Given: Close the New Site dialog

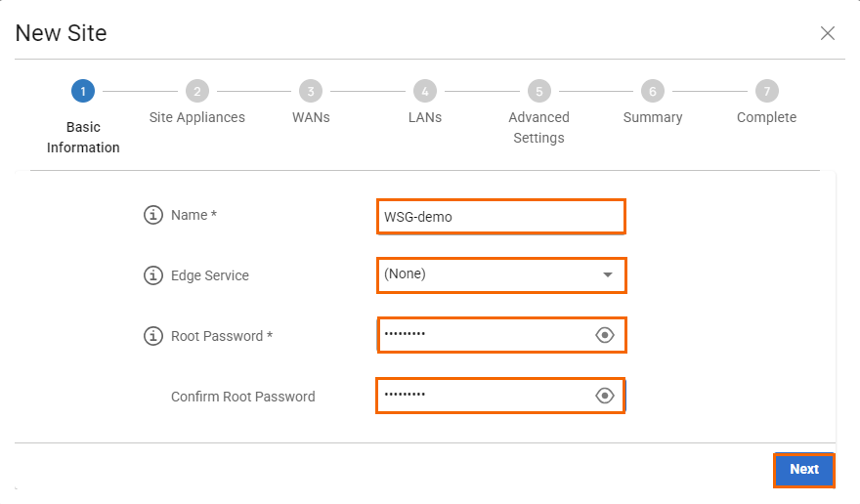Looking at the screenshot, I should tap(828, 33).
